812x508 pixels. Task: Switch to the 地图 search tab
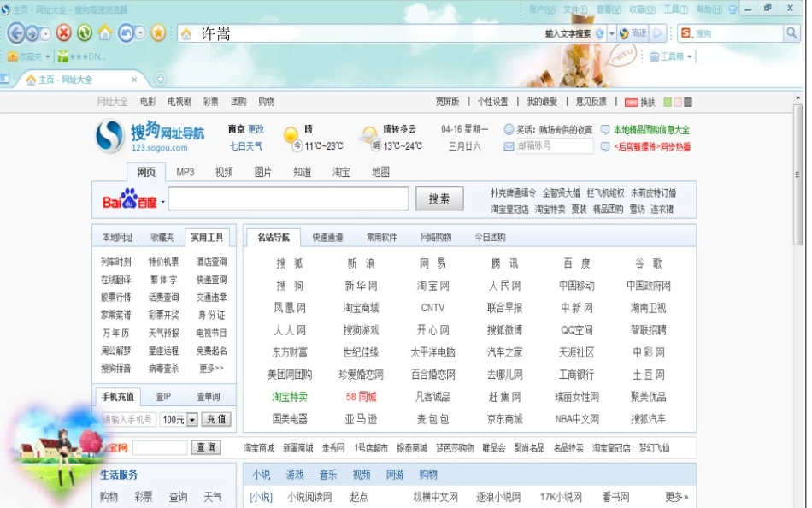[380, 172]
